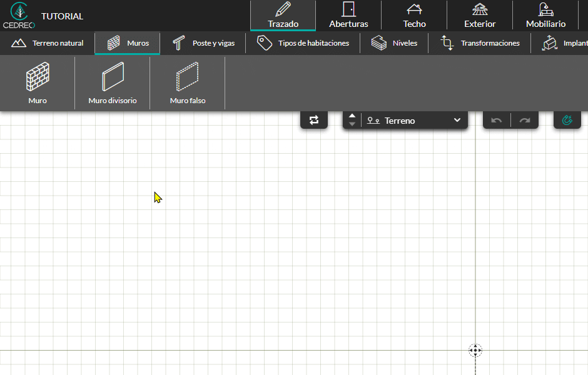Toggle the teal magnet snapping icon
Screen dimensions: 588x375
click(x=567, y=120)
